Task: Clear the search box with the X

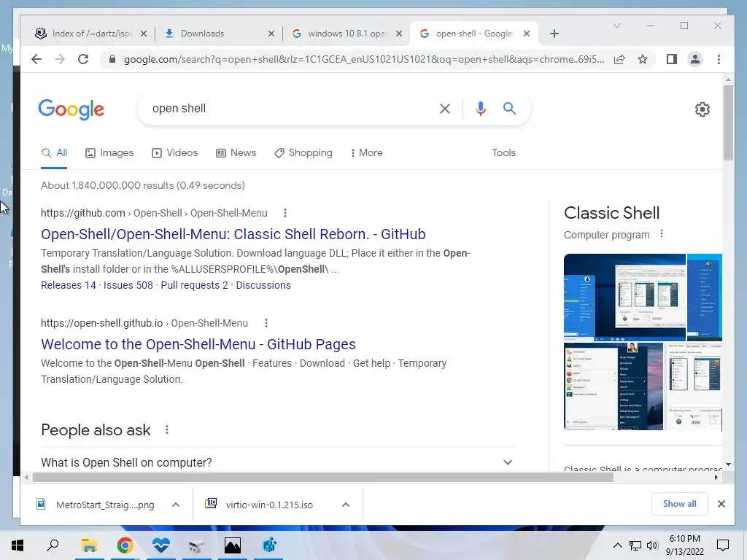Action: (444, 109)
